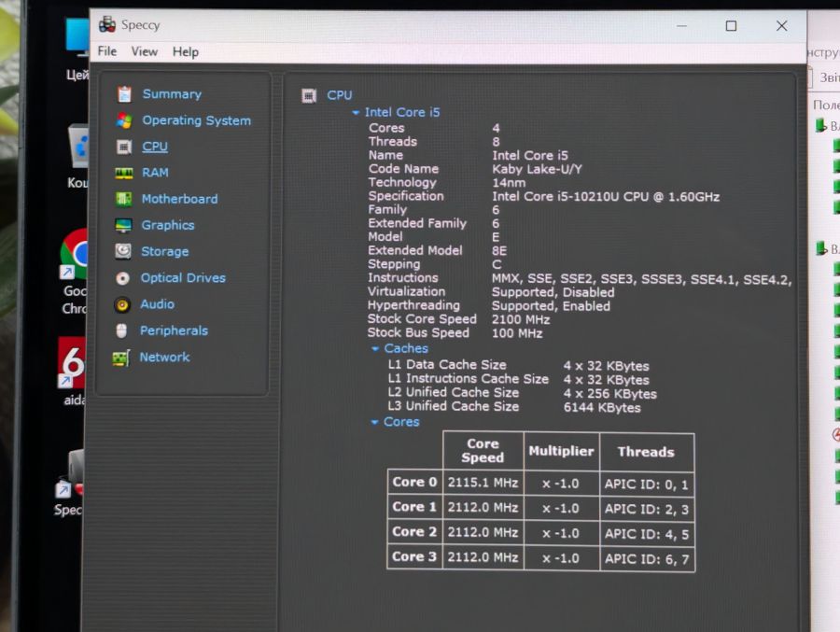This screenshot has width=840, height=632.
Task: Click the Core 1 row label
Action: 414,507
